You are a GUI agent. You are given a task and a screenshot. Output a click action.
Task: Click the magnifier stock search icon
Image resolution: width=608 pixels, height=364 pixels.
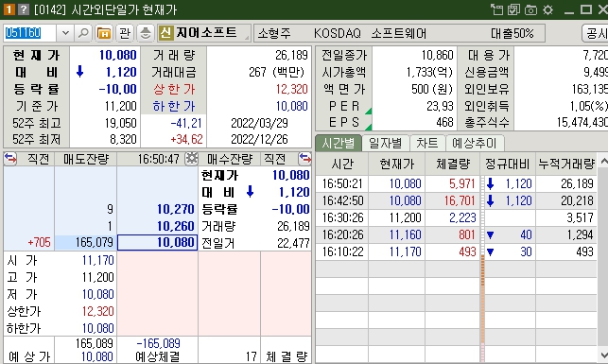tap(83, 33)
